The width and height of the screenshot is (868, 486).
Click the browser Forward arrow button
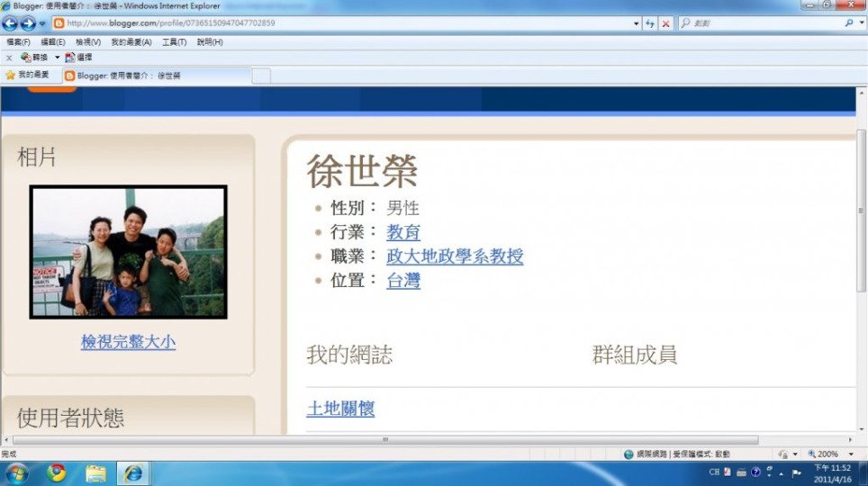pyautogui.click(x=27, y=23)
